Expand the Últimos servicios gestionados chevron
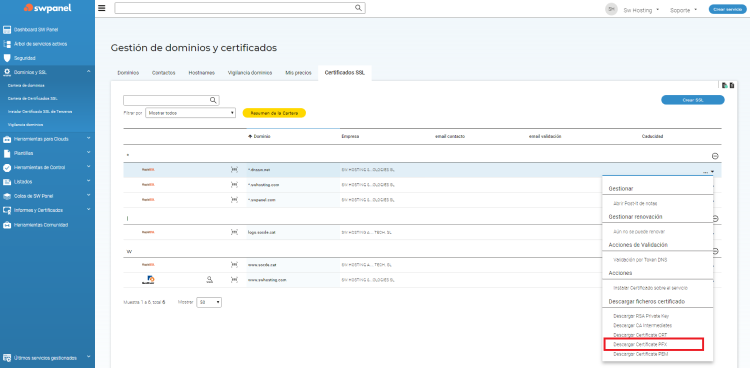This screenshot has height=368, width=750. point(88,357)
